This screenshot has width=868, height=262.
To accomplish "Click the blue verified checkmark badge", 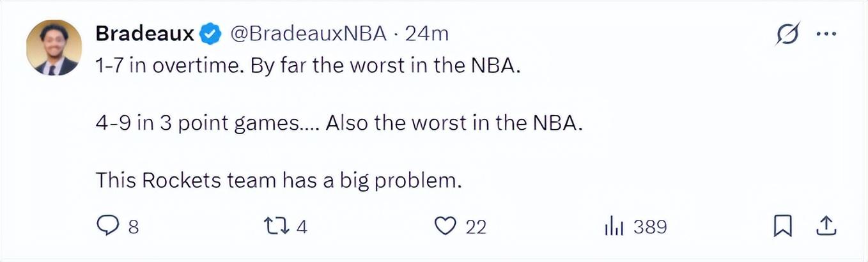I will 211,34.
